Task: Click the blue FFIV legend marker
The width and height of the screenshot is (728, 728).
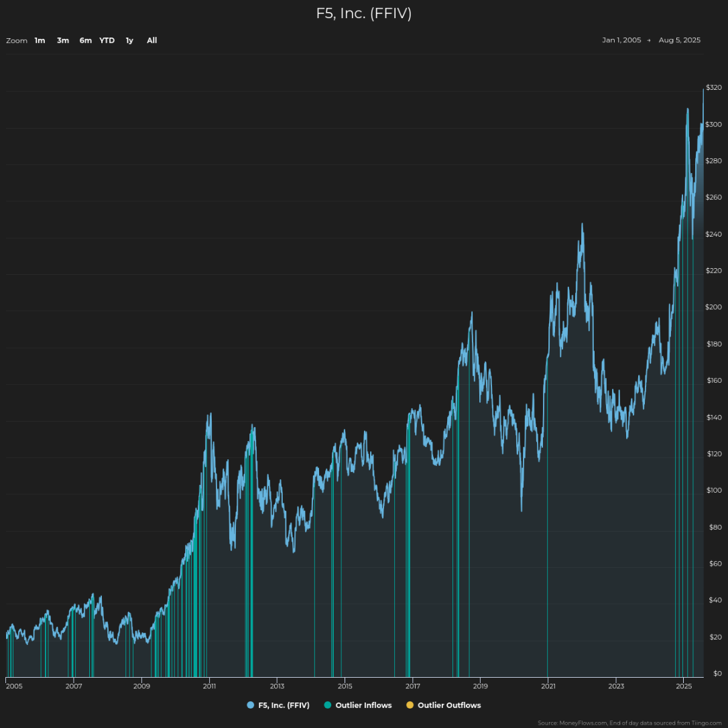Action: (x=251, y=705)
